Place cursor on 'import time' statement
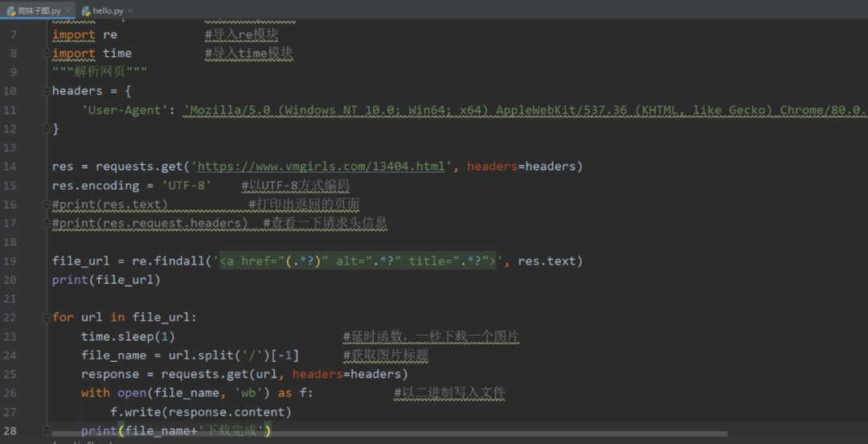 point(92,53)
